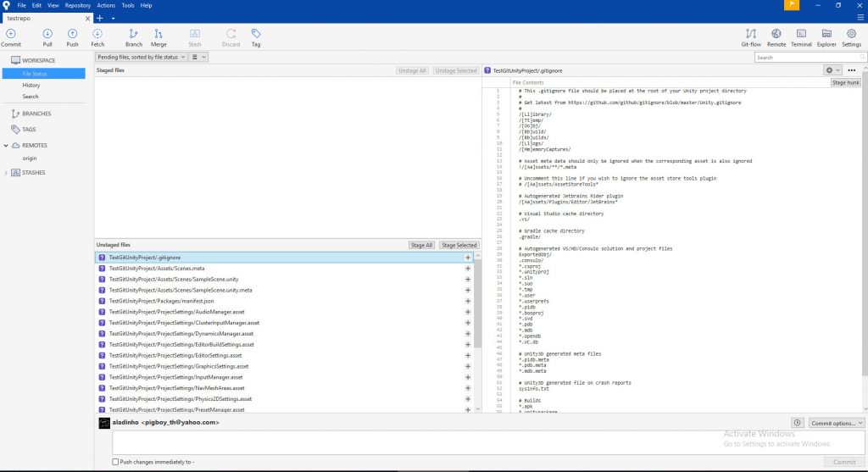Viewport: 868px width, 472px height.
Task: Click the Stash toolbar icon
Action: [x=195, y=37]
